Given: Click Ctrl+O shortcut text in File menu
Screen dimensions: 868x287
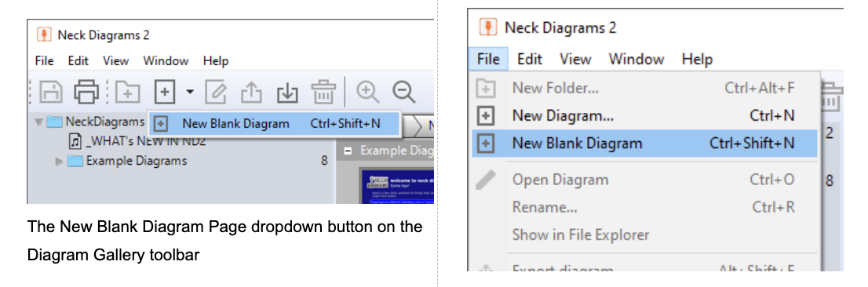Looking at the screenshot, I should coord(772,180).
